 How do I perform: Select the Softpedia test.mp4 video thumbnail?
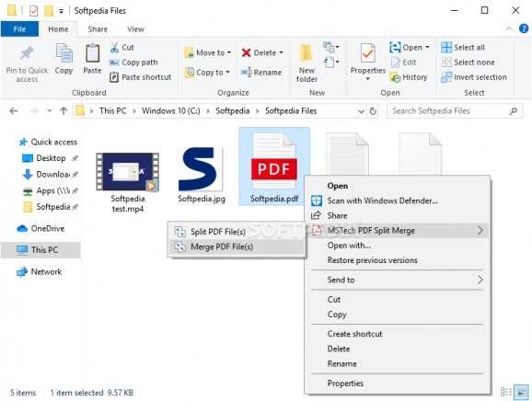pos(128,171)
